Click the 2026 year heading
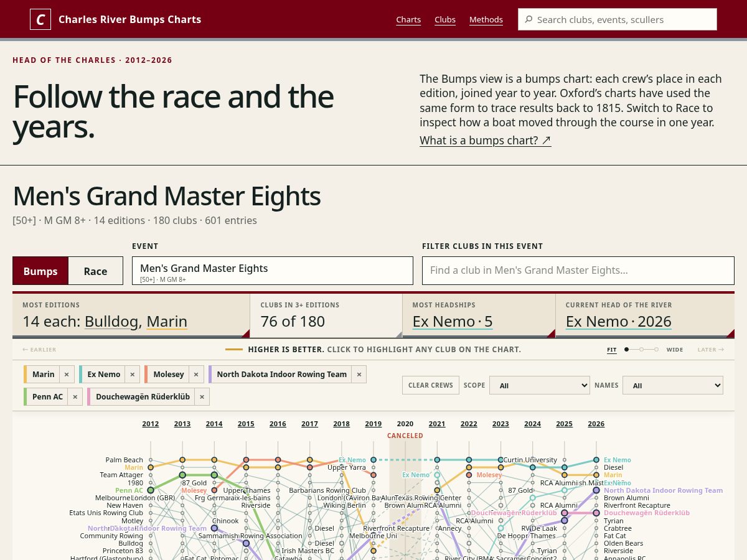747x560 pixels. [x=596, y=424]
